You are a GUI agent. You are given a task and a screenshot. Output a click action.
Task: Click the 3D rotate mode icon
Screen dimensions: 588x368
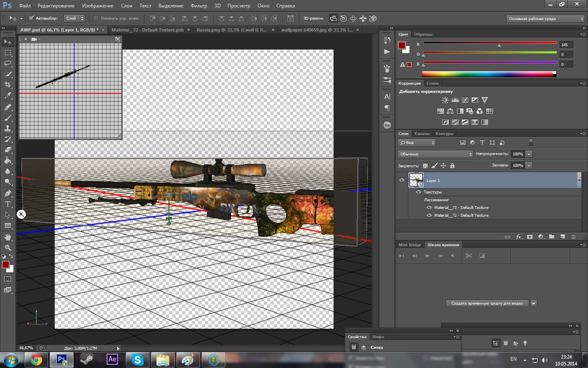pyautogui.click(x=334, y=18)
